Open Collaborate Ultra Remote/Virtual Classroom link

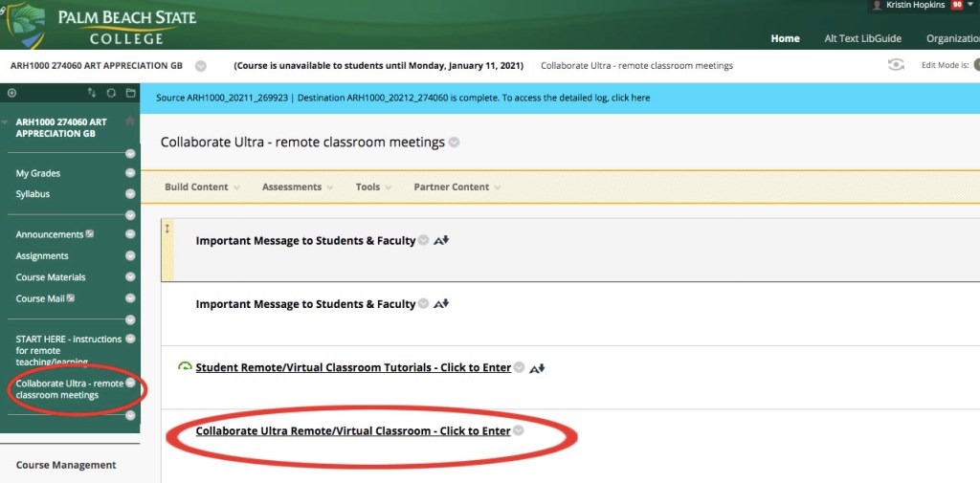coord(352,431)
